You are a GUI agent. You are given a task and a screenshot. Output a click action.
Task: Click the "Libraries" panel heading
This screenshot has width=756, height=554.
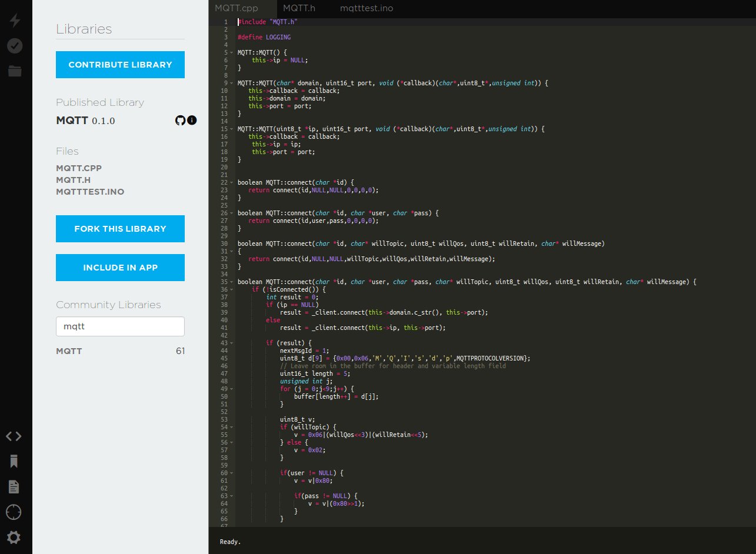84,29
